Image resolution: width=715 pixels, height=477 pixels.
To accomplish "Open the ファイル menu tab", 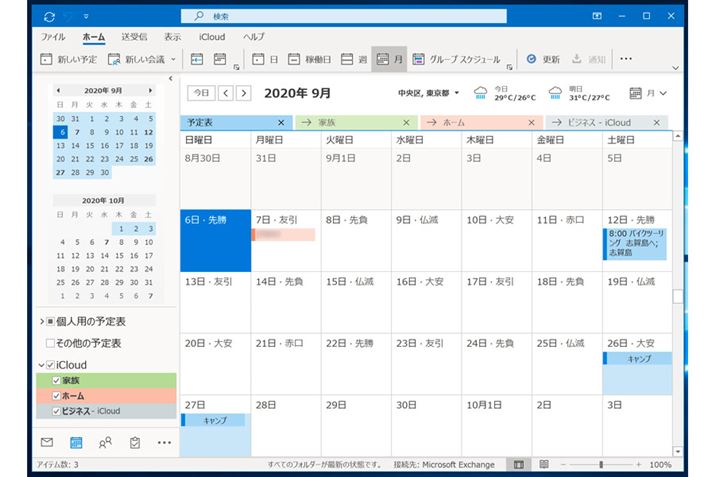I will pyautogui.click(x=53, y=37).
